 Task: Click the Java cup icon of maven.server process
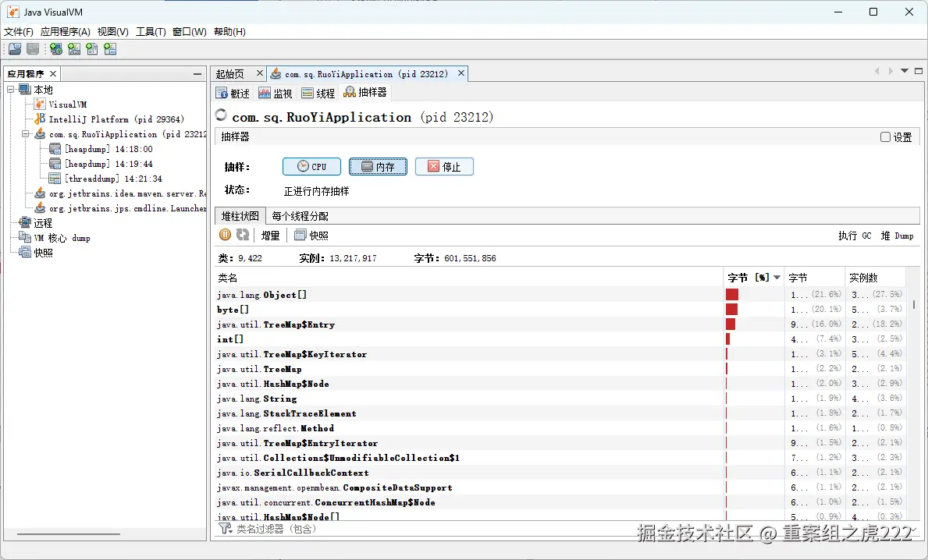click(x=40, y=193)
